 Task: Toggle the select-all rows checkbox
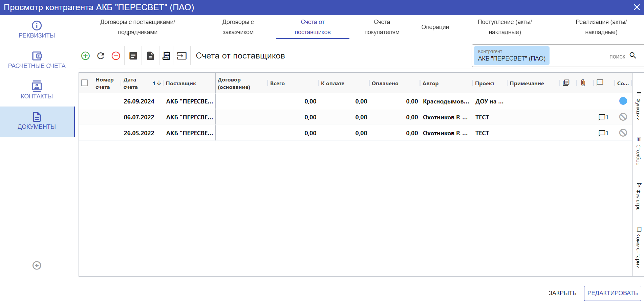point(85,83)
